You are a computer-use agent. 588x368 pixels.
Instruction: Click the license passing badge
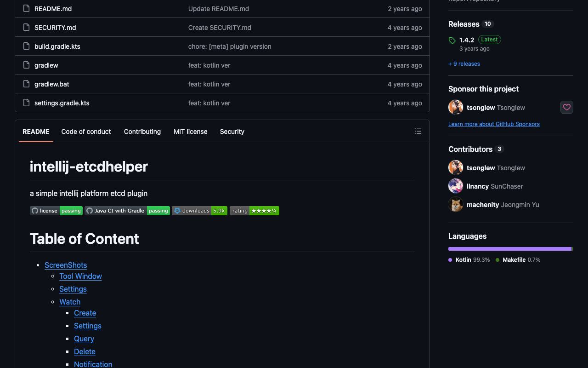click(56, 211)
